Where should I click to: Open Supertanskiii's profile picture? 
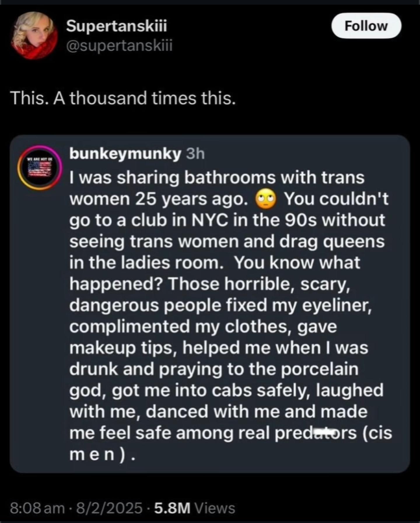(34, 35)
